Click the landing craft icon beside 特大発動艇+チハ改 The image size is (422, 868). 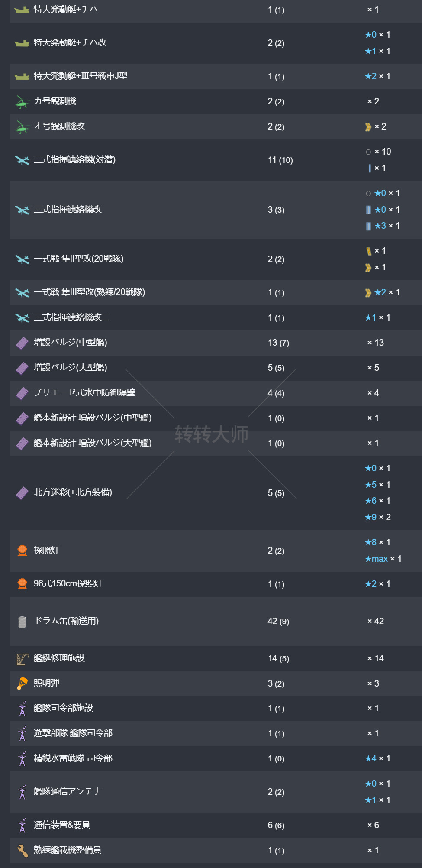[22, 43]
